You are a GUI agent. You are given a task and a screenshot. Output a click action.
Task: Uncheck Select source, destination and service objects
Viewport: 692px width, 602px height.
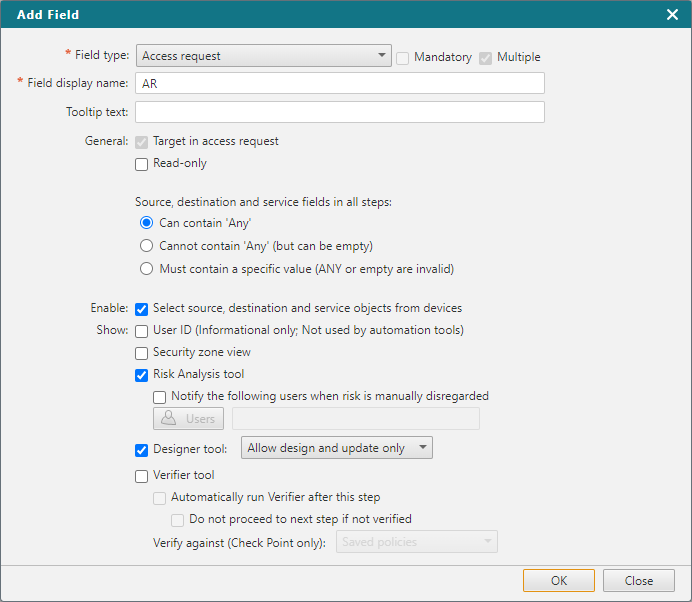coord(142,309)
